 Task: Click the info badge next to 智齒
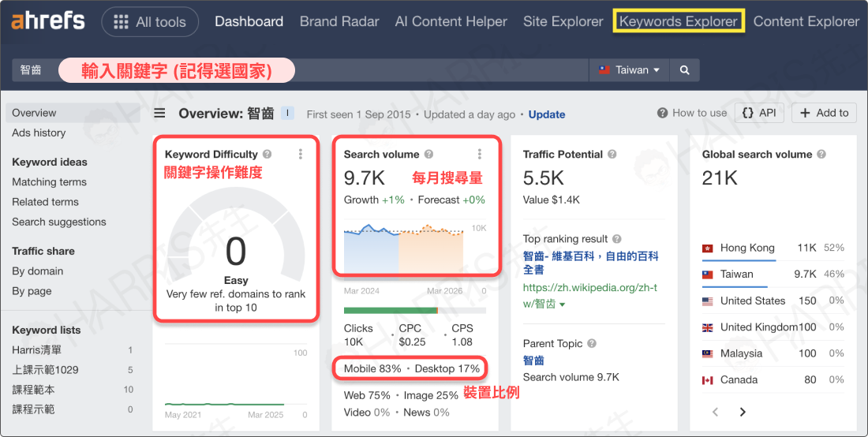tap(287, 114)
